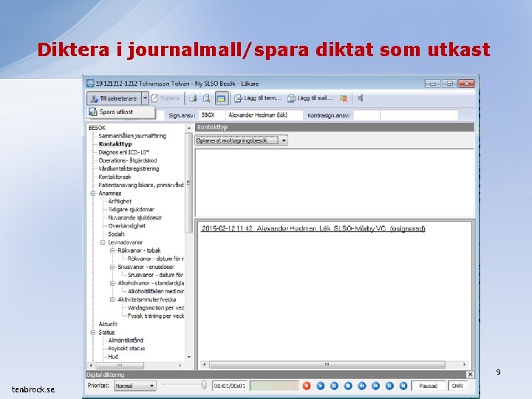The width and height of the screenshot is (532, 399).
Task: Click Lägg till mall toolbar button
Action: point(310,98)
